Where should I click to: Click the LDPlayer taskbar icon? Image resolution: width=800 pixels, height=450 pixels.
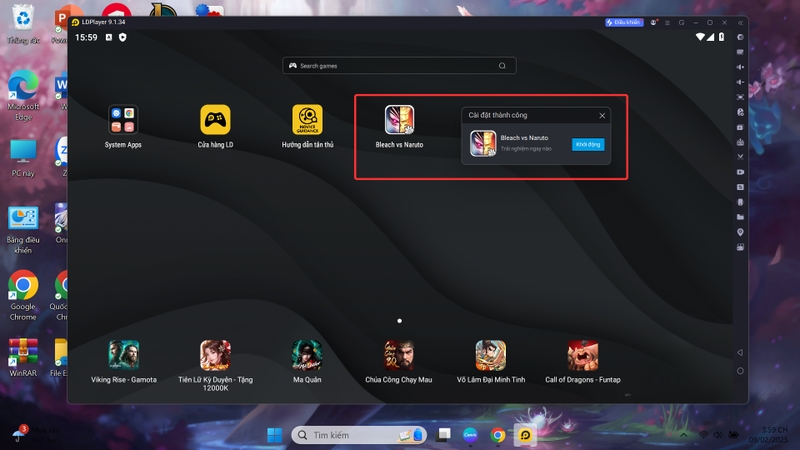coord(525,435)
